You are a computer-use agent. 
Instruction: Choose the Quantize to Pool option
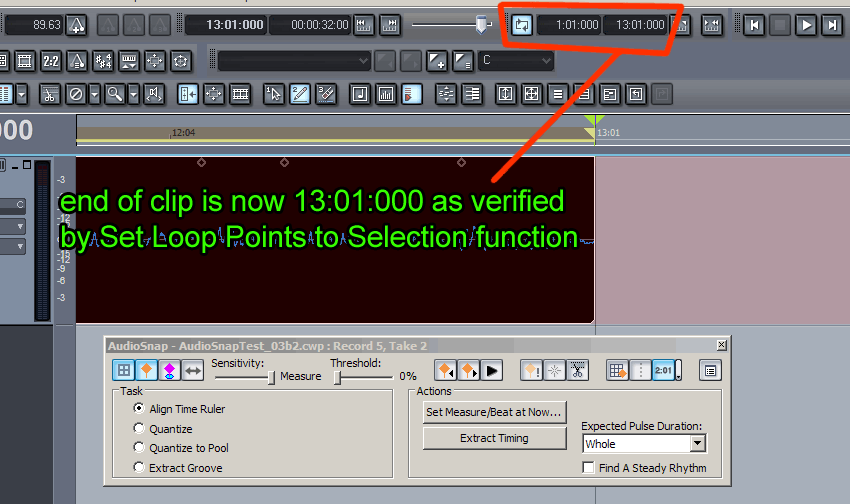point(140,448)
